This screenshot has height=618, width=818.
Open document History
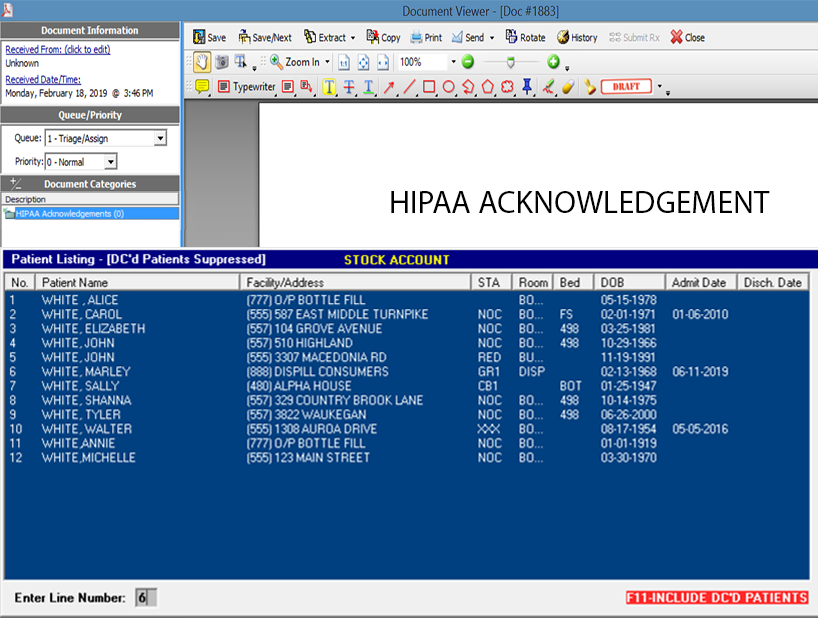[577, 38]
